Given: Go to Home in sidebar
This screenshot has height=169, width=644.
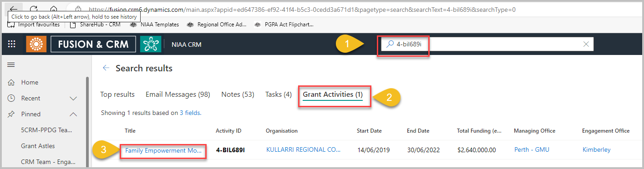Looking at the screenshot, I should click(x=30, y=82).
